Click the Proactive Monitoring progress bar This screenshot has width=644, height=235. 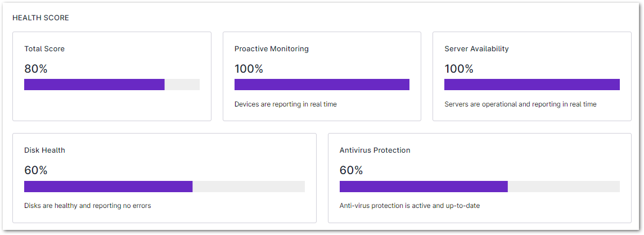click(x=322, y=85)
